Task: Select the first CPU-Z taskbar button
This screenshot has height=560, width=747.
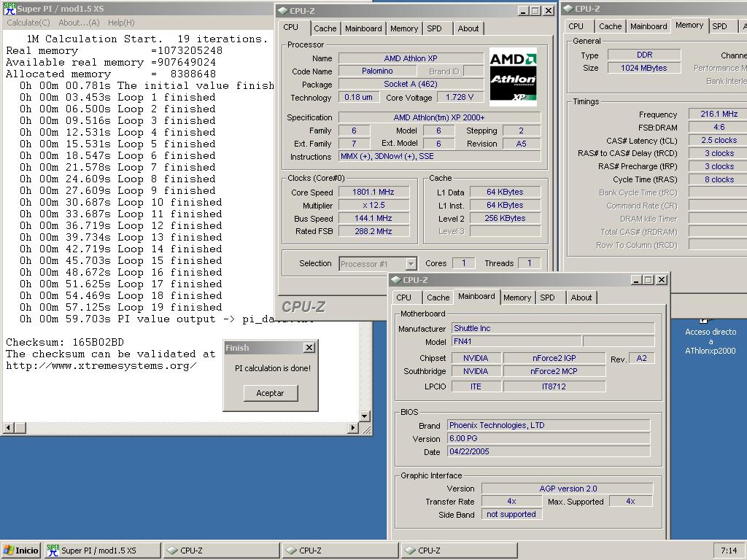Action: [221, 551]
